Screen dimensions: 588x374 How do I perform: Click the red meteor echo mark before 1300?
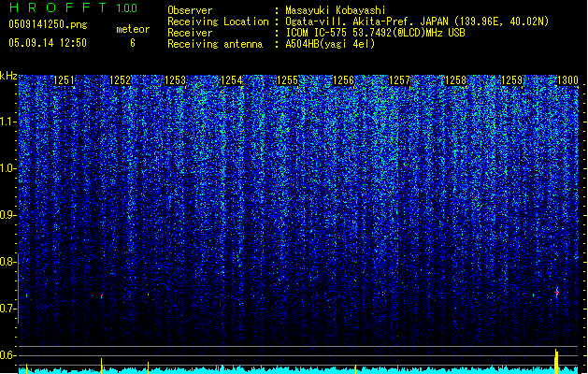coord(556,293)
